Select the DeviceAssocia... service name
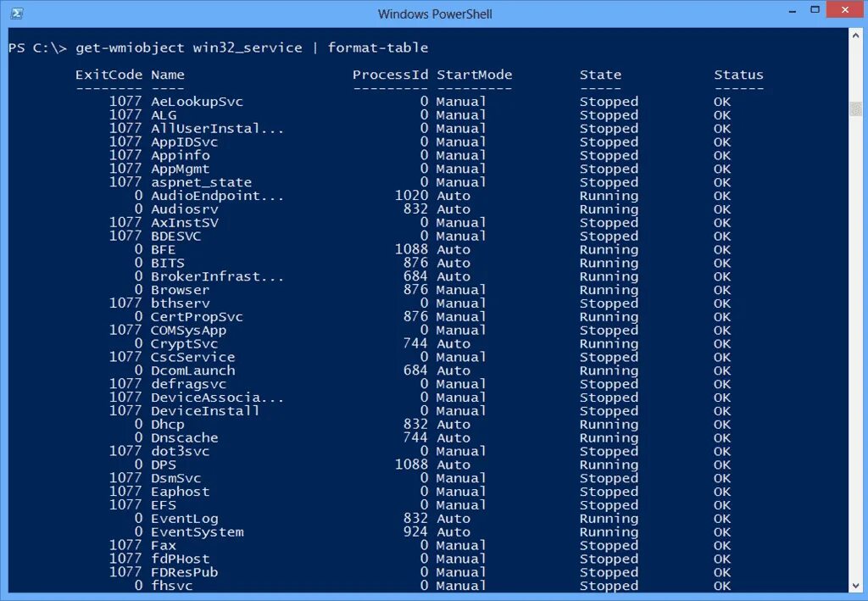 (218, 398)
